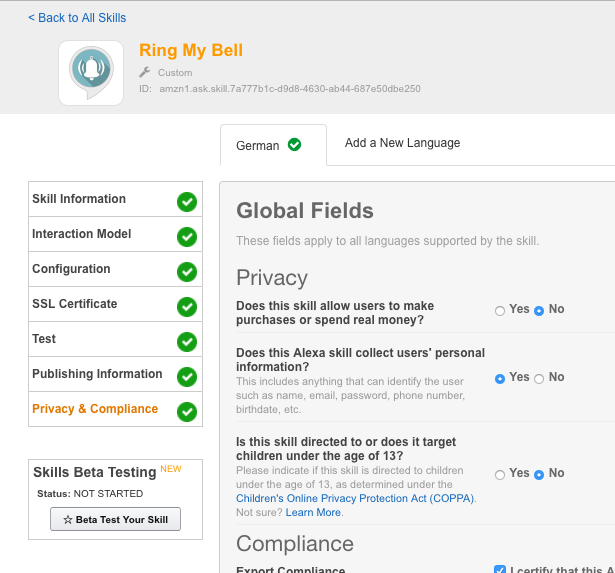This screenshot has height=573, width=615.
Task: Click the Ring My Bell skill icon
Action: (91, 73)
